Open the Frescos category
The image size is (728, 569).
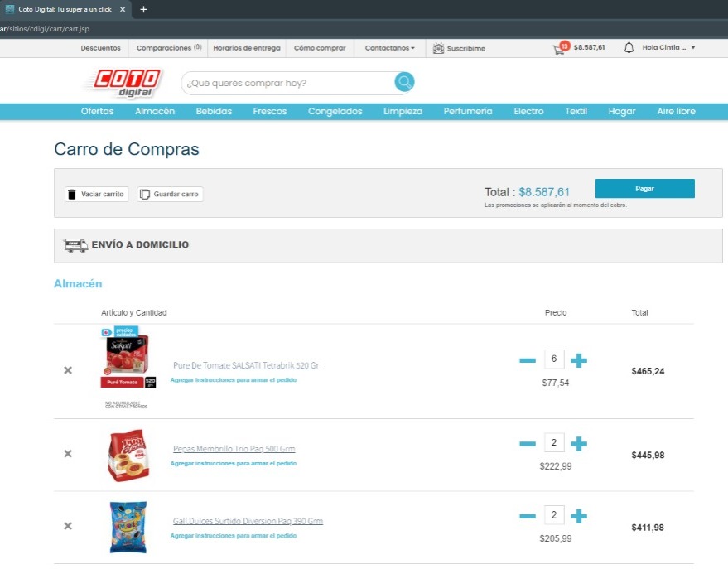(x=270, y=111)
